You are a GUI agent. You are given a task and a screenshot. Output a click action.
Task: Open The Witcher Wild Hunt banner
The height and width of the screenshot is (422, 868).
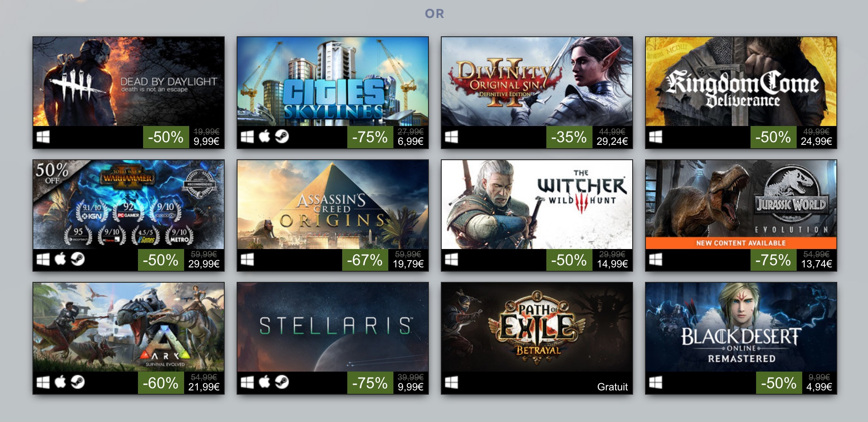click(x=537, y=204)
